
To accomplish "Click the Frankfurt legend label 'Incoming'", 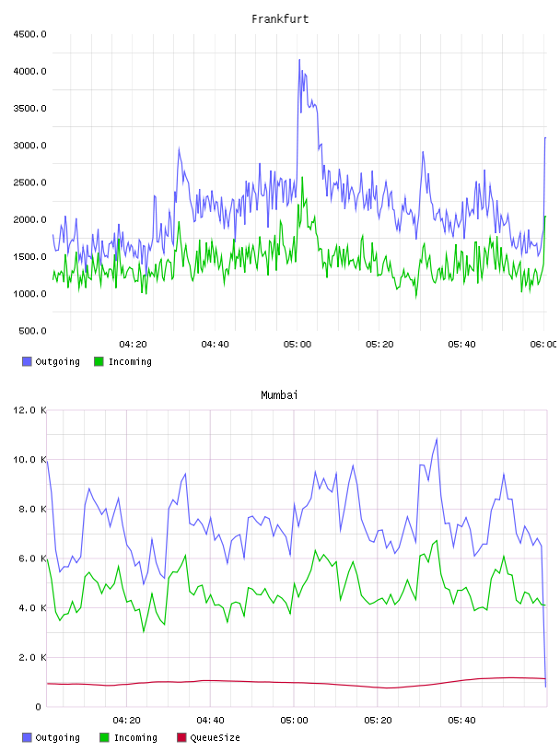I will click(x=130, y=361).
